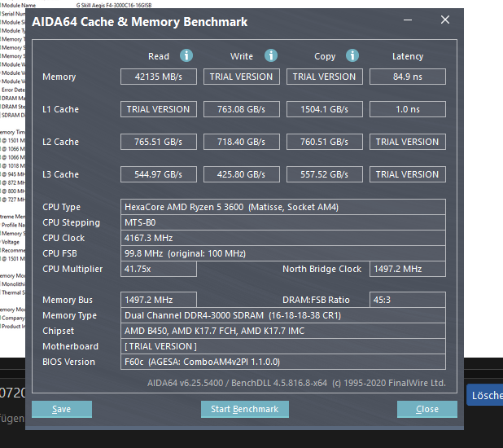Click the Write column header label
503x448 pixels.
(242, 56)
